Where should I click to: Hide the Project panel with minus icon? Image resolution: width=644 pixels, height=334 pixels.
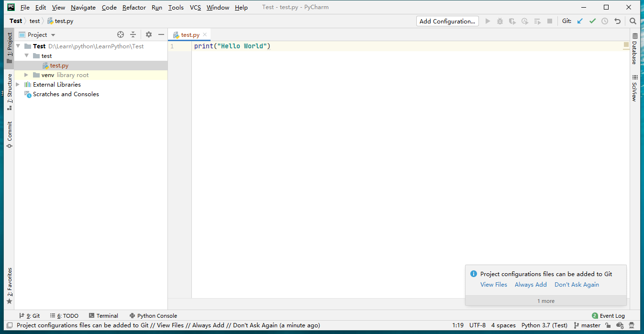coord(161,34)
